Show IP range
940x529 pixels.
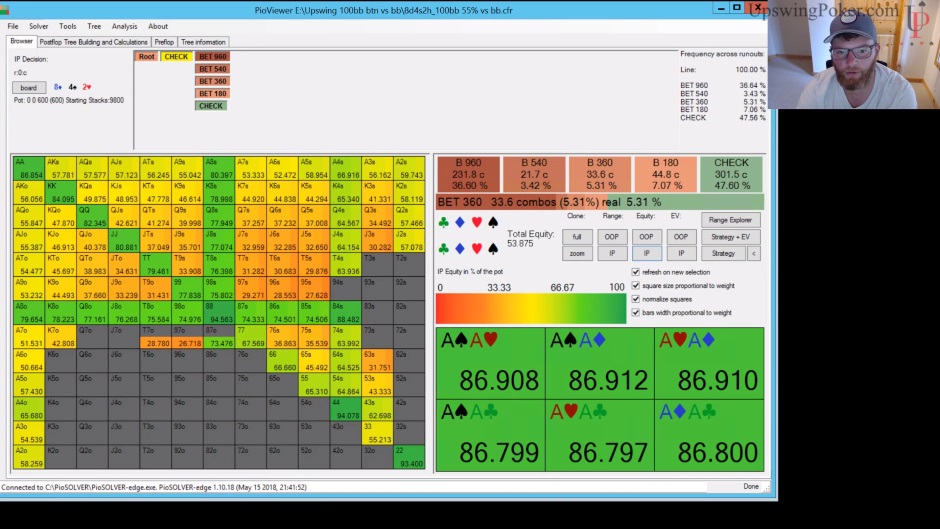pyautogui.click(x=611, y=254)
